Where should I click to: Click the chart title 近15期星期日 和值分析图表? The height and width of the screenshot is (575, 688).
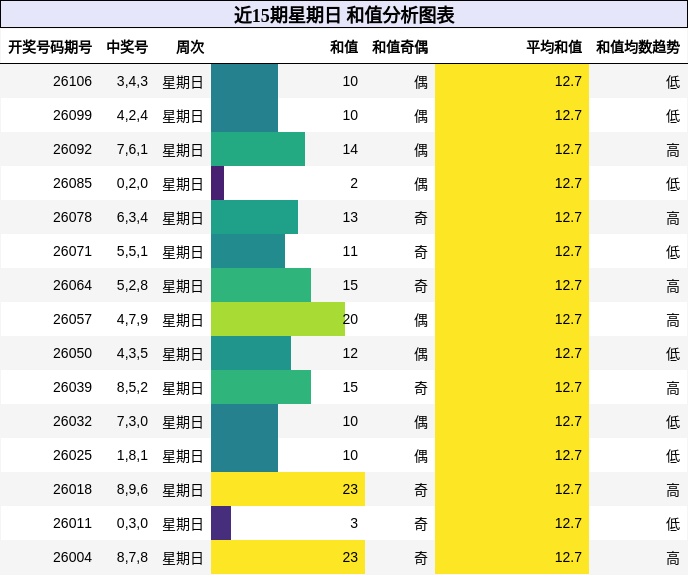(344, 15)
